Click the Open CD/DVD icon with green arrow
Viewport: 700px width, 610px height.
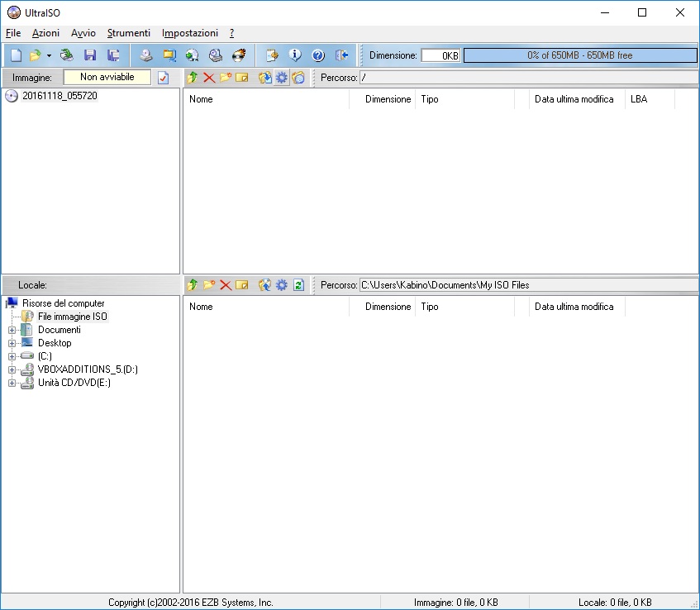pyautogui.click(x=66, y=55)
